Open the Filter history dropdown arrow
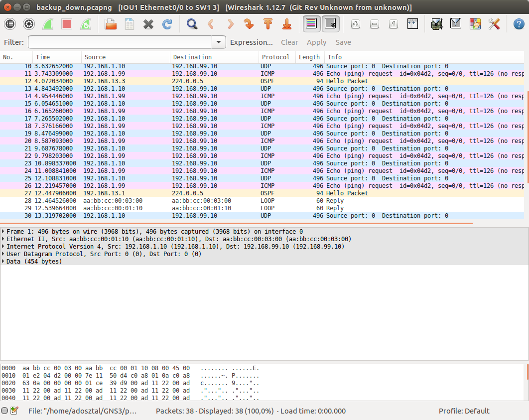 pyautogui.click(x=219, y=42)
